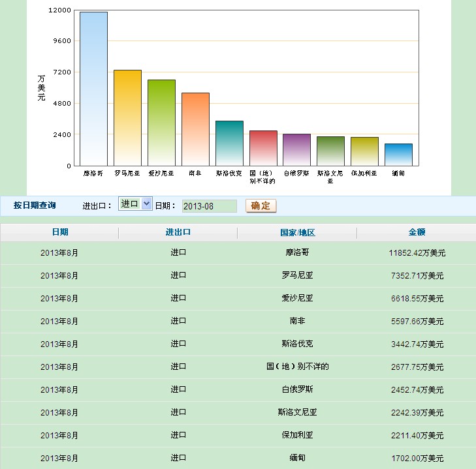Click the 12000 y-axis tick label

(60, 10)
